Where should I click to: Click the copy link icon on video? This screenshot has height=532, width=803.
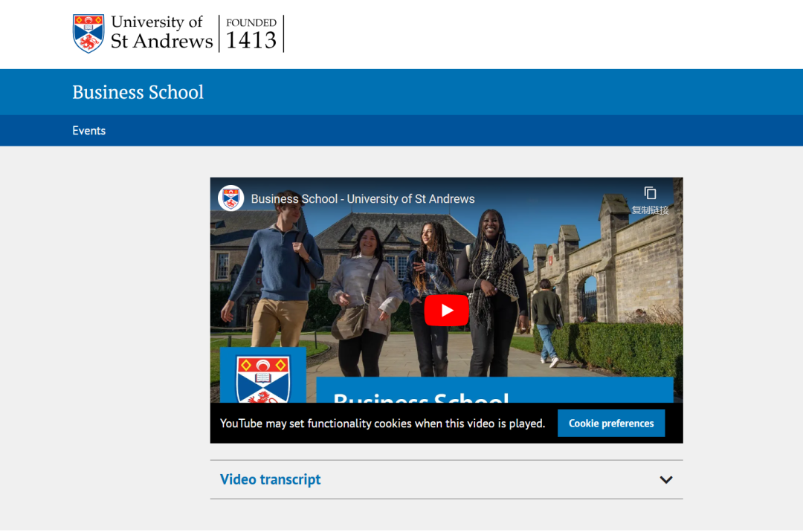coord(650,193)
